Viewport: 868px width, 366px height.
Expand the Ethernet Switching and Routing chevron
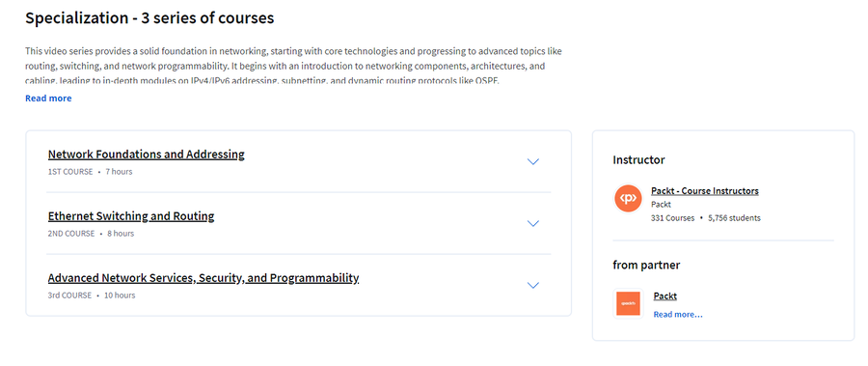tap(533, 223)
